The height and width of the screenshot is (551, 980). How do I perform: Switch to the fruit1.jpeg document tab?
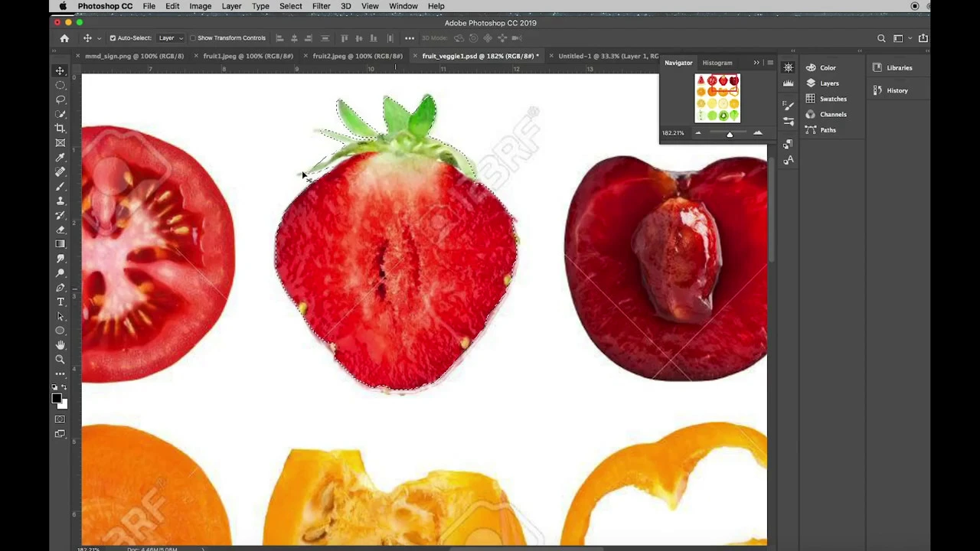(x=248, y=56)
